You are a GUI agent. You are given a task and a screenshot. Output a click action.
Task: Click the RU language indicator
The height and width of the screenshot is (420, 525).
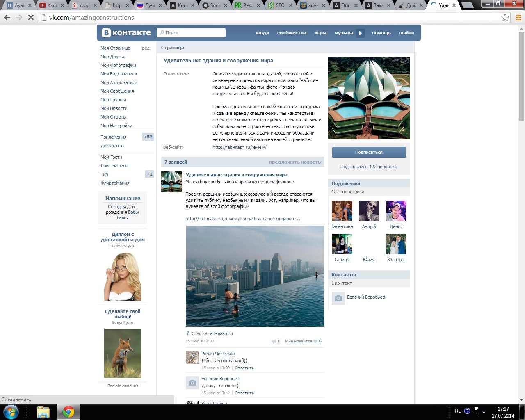[458, 411]
